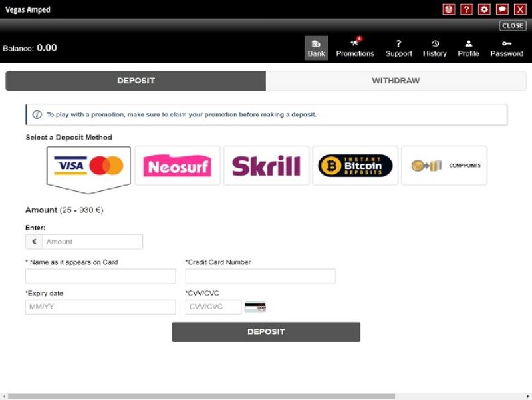
Task: Click the red question mark help icon
Action: coord(466,9)
